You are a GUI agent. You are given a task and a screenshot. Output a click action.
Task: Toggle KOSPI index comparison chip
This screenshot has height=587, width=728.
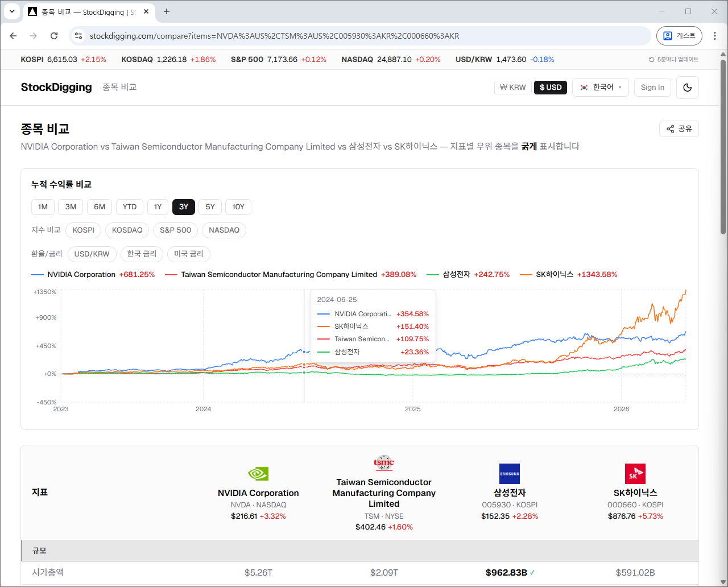click(x=84, y=230)
